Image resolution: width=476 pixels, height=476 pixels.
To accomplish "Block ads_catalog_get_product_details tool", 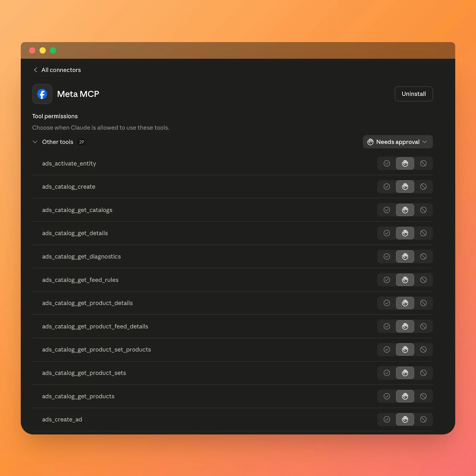I will pyautogui.click(x=423, y=303).
